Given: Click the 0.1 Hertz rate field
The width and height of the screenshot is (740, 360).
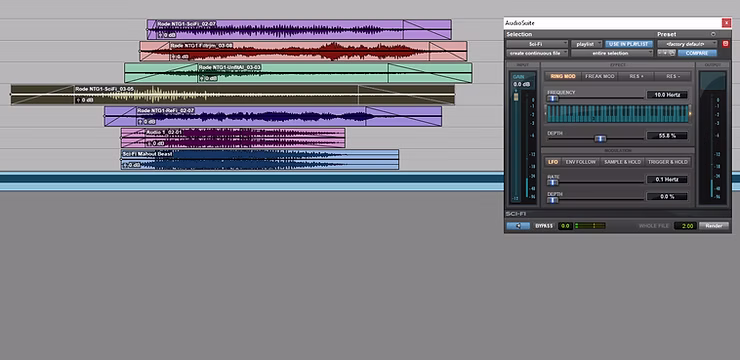Looking at the screenshot, I should coord(667,179).
